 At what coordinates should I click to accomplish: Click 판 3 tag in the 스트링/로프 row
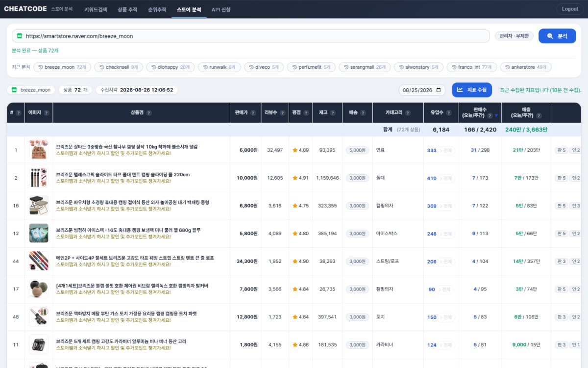point(562,262)
